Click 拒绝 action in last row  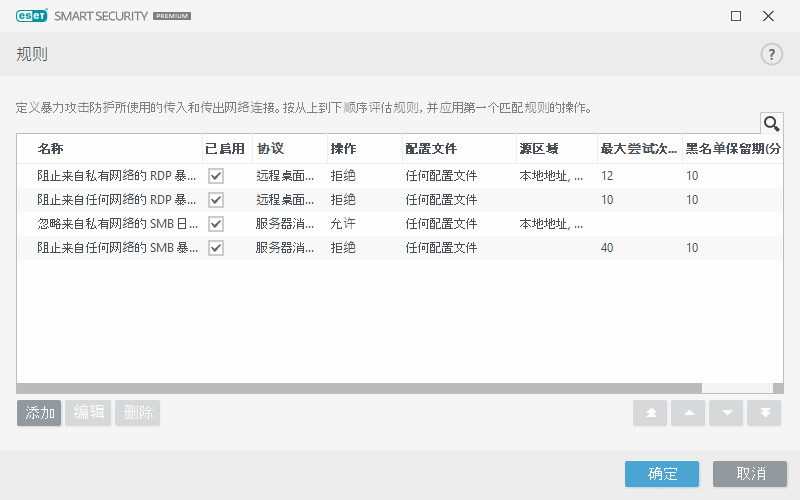(x=343, y=248)
